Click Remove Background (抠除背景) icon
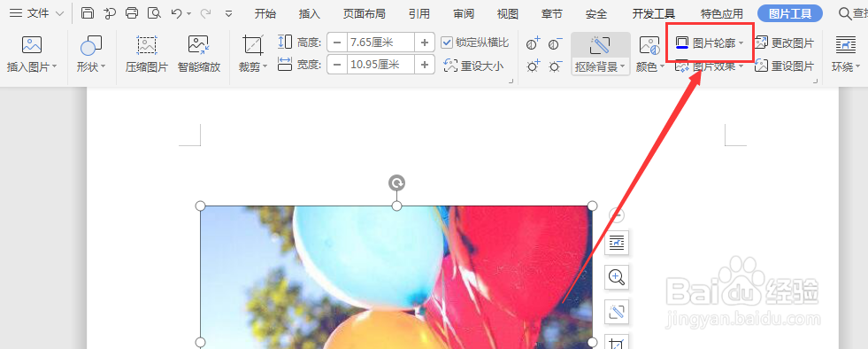Image resolution: width=868 pixels, height=349 pixels. [600, 45]
